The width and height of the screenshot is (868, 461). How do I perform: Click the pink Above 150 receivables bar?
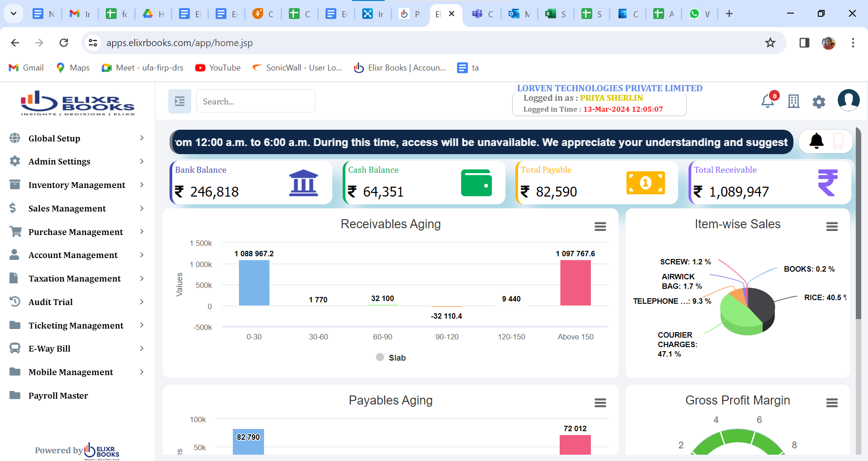coord(575,283)
